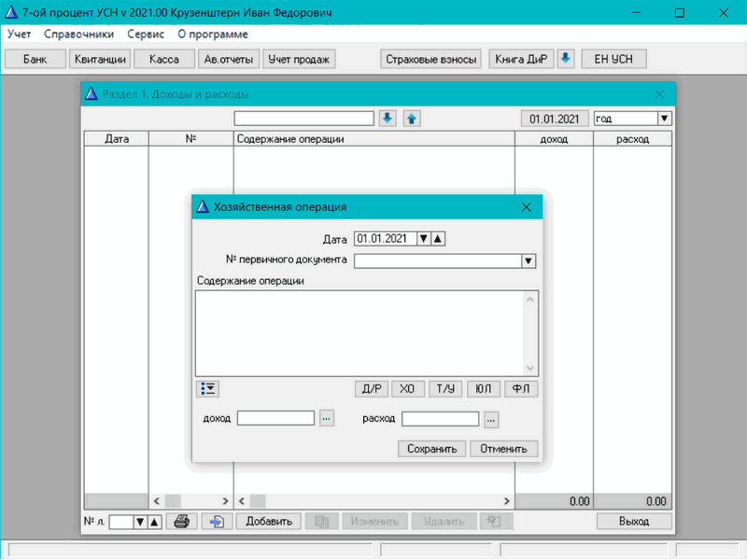Open the год period dropdown
The image size is (747, 560).
tap(664, 119)
